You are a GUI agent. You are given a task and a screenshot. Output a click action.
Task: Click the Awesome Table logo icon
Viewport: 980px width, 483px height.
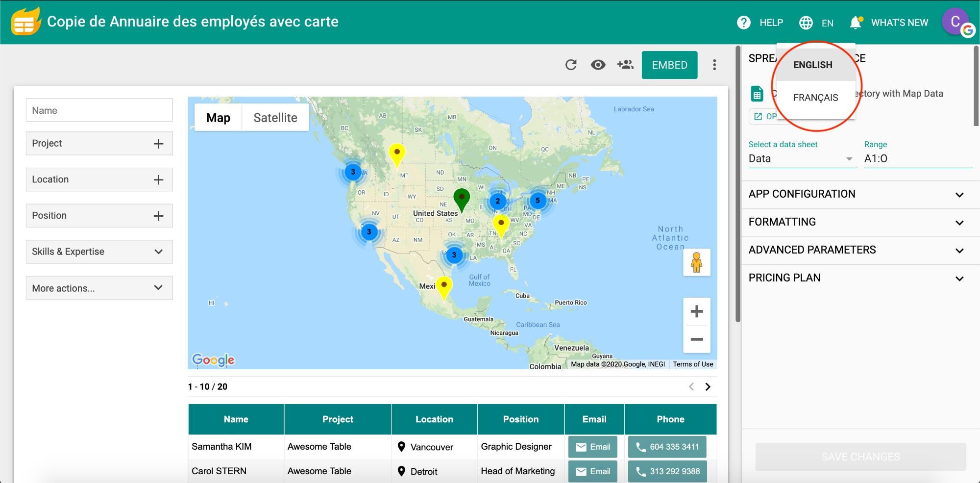[x=25, y=22]
